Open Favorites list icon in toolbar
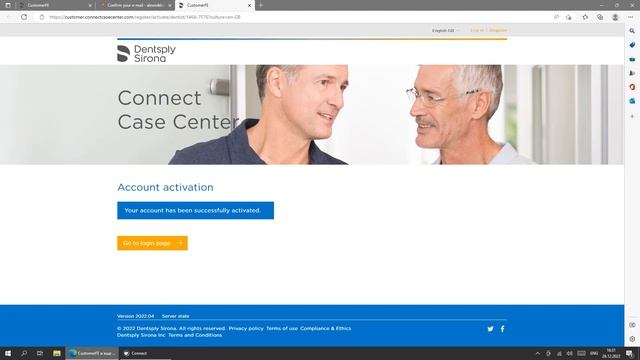The height and width of the screenshot is (360, 640). 585,17
